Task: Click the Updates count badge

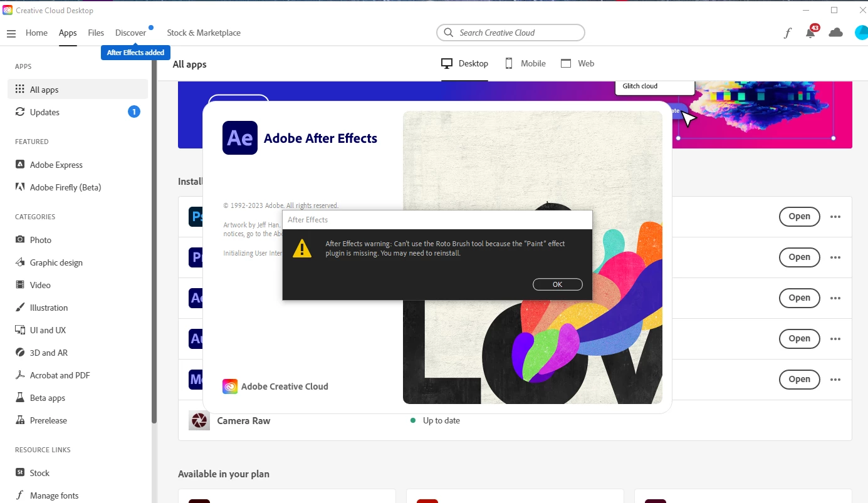Action: click(133, 112)
